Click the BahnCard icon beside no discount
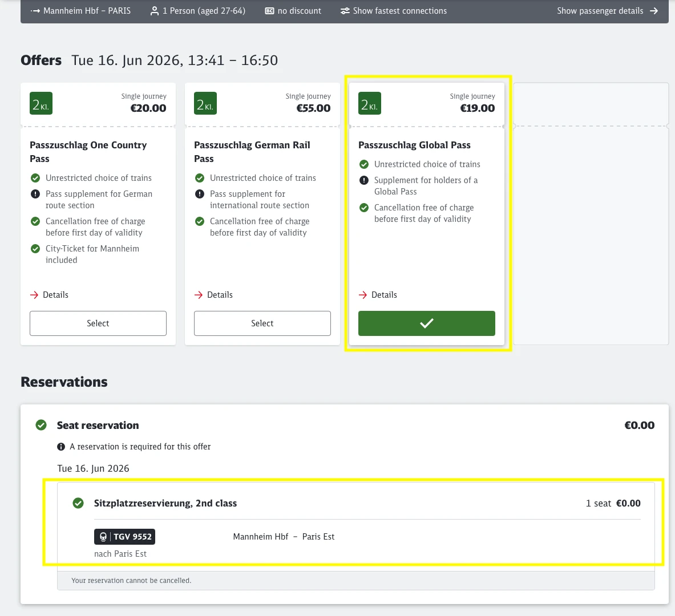The image size is (675, 616). click(x=269, y=11)
